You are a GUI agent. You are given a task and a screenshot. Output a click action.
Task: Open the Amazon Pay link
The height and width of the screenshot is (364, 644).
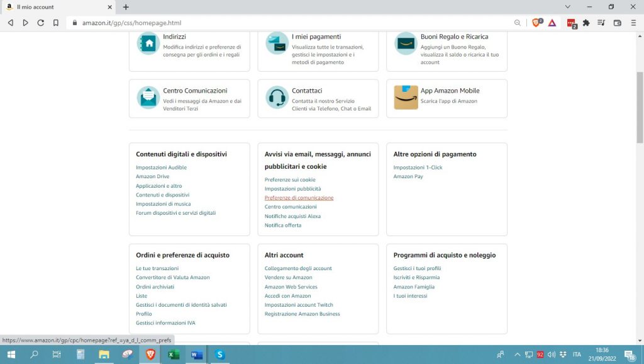point(407,176)
